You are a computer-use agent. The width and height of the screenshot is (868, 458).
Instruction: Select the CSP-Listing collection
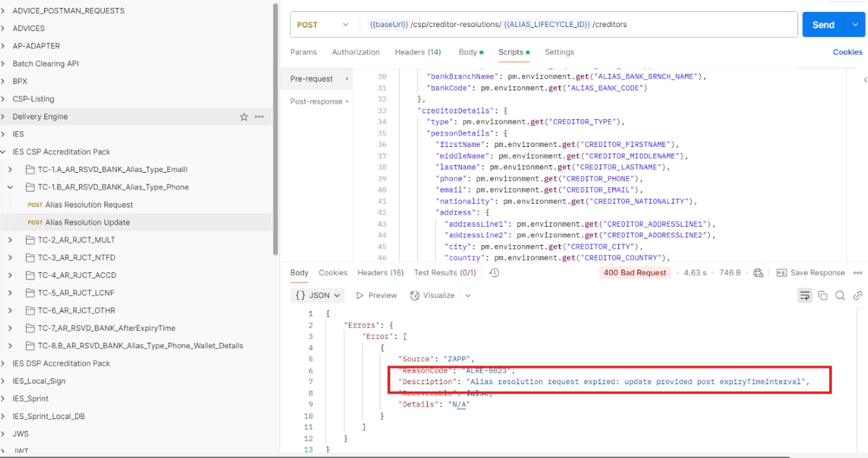click(34, 99)
